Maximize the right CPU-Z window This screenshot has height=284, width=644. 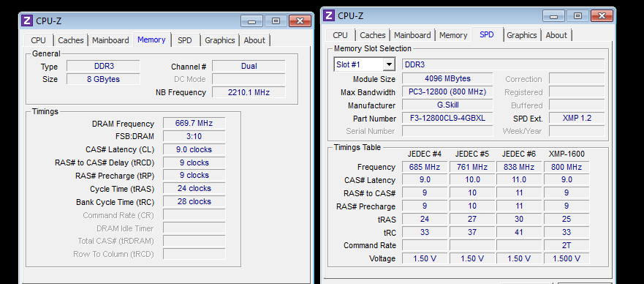[578, 16]
